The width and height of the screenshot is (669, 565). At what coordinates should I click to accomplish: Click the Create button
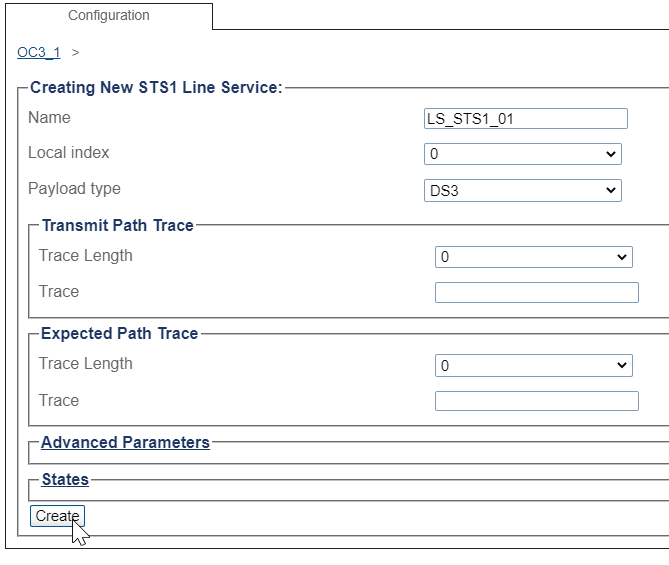tap(58, 516)
